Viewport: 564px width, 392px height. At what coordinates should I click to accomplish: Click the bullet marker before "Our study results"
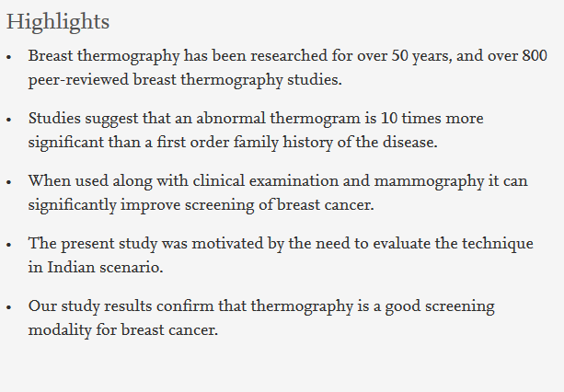(8, 307)
